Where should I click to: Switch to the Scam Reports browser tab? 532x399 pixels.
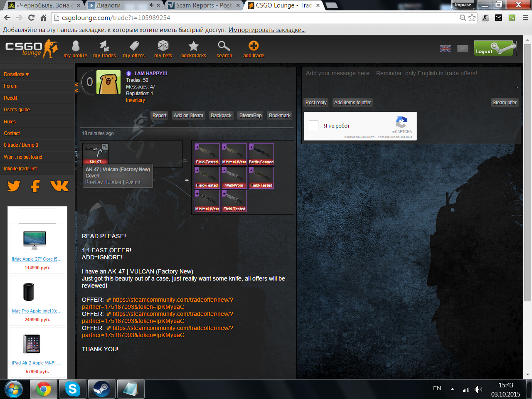204,5
